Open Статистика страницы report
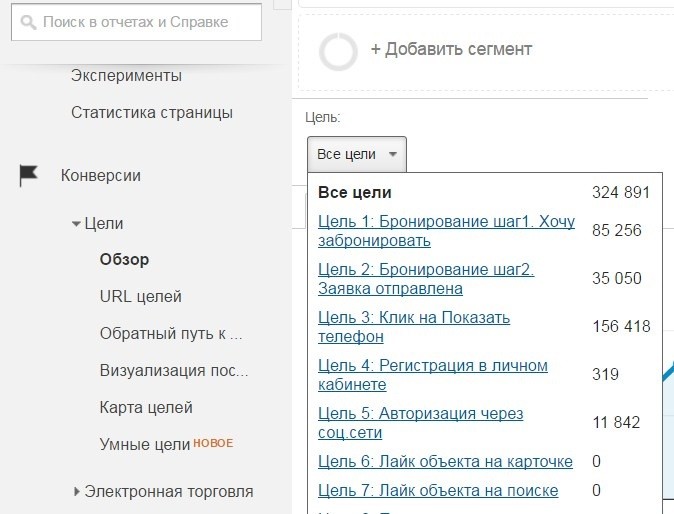674x514 pixels. pyautogui.click(x=152, y=113)
